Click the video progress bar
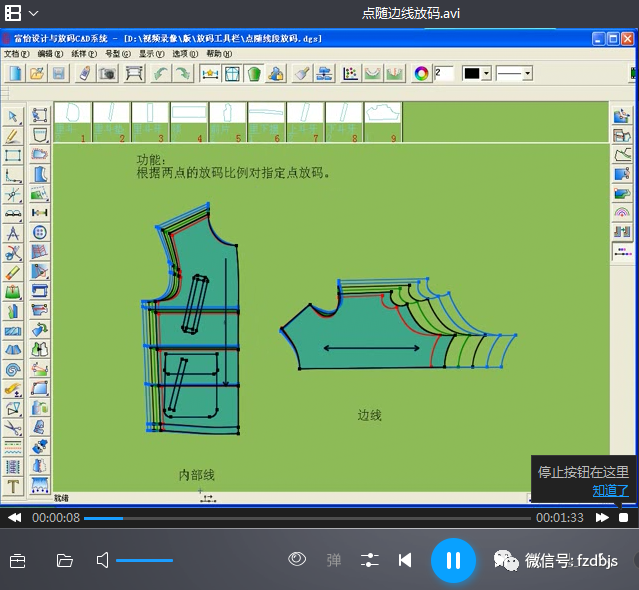This screenshot has height=590, width=639. 307,518
